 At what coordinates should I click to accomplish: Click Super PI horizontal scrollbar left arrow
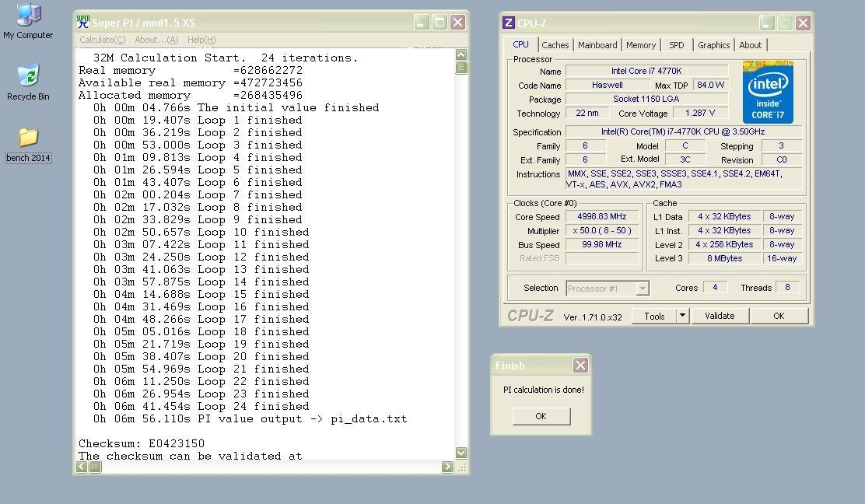coord(82,467)
